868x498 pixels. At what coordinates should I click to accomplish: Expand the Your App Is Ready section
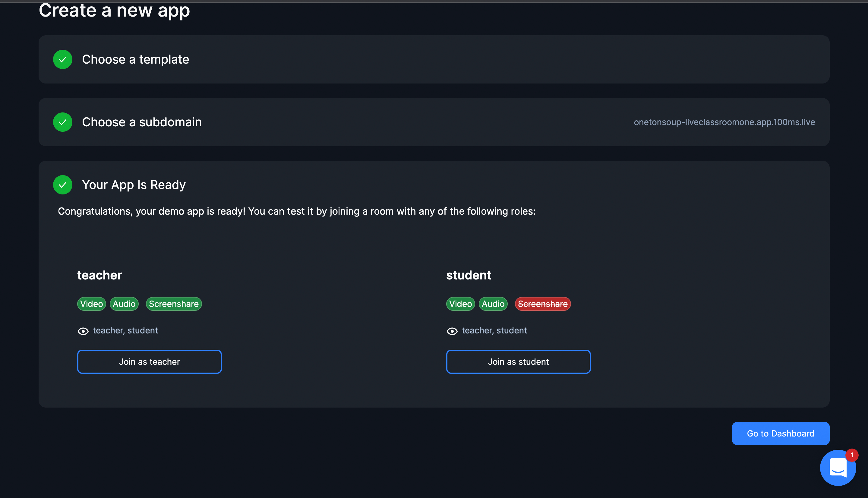click(134, 184)
